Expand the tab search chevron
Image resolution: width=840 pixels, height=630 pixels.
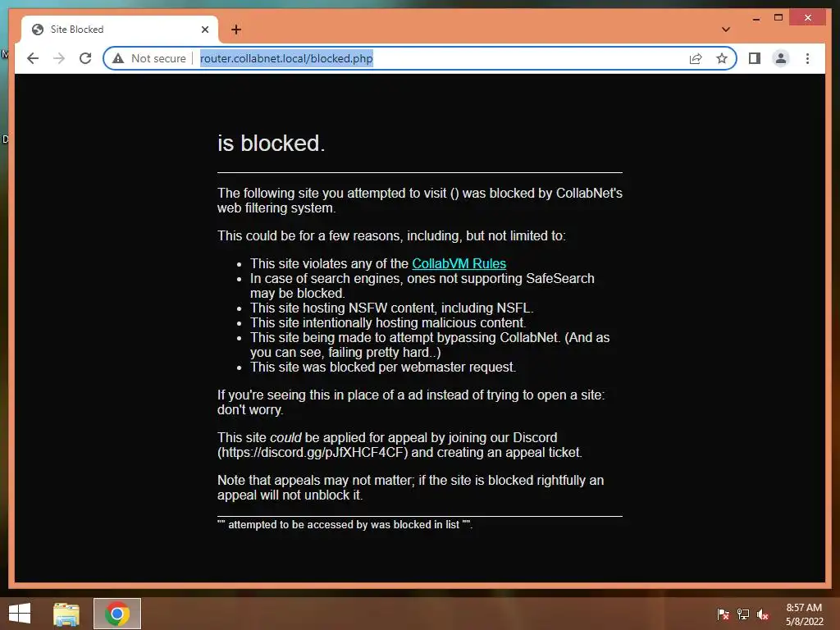tap(725, 30)
